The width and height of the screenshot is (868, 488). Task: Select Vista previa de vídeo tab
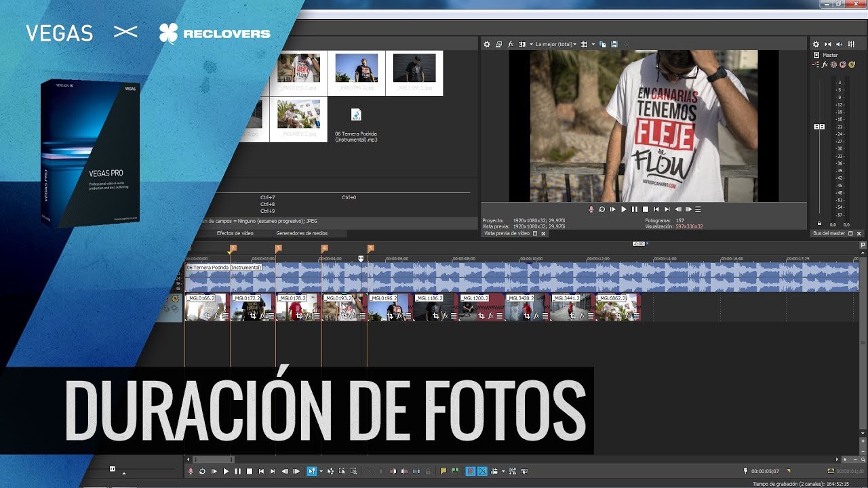pos(506,233)
